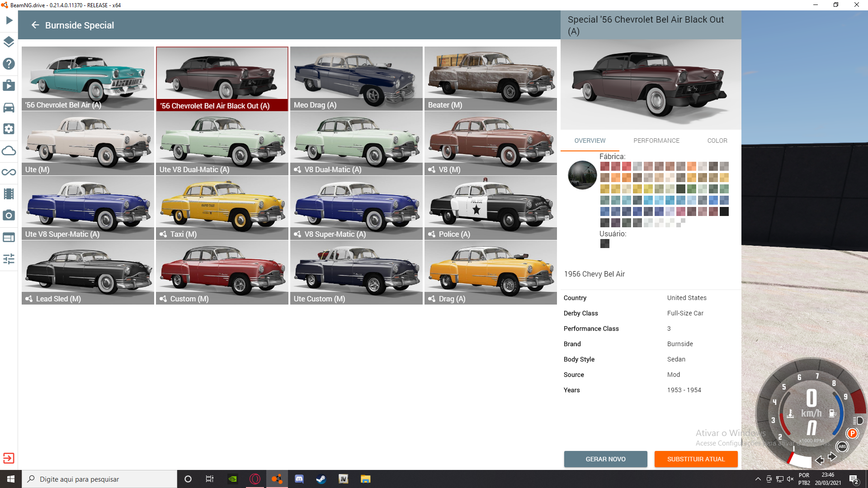
Task: Click the taskbar search field
Action: [99, 479]
